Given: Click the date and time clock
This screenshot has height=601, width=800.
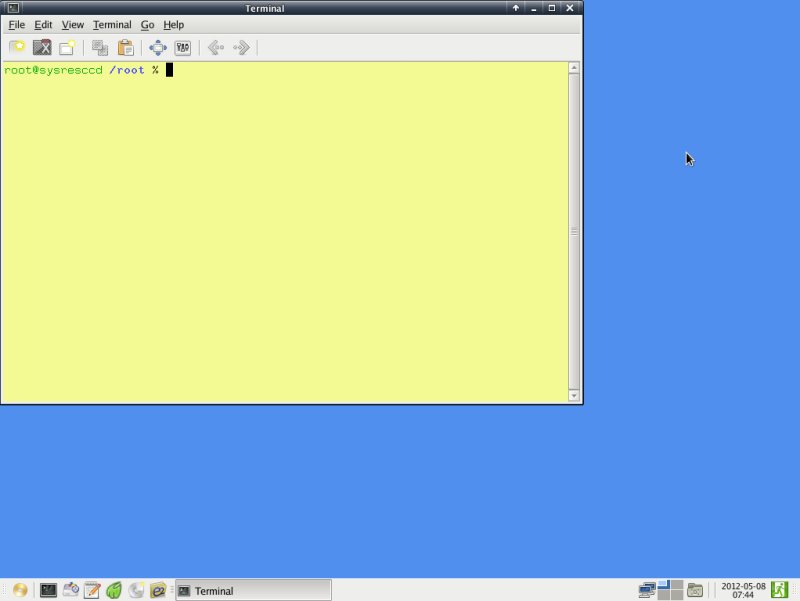Looking at the screenshot, I should [x=743, y=590].
